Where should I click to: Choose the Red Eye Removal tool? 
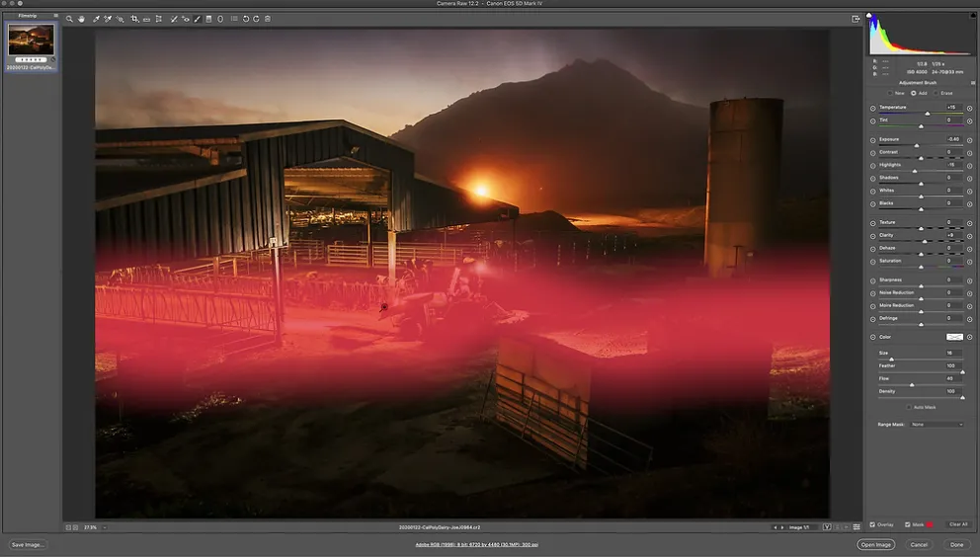pos(186,19)
